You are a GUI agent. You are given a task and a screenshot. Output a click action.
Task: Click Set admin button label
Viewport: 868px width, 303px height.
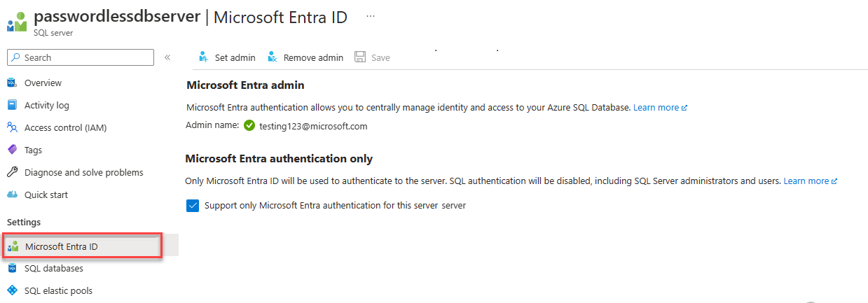point(235,57)
